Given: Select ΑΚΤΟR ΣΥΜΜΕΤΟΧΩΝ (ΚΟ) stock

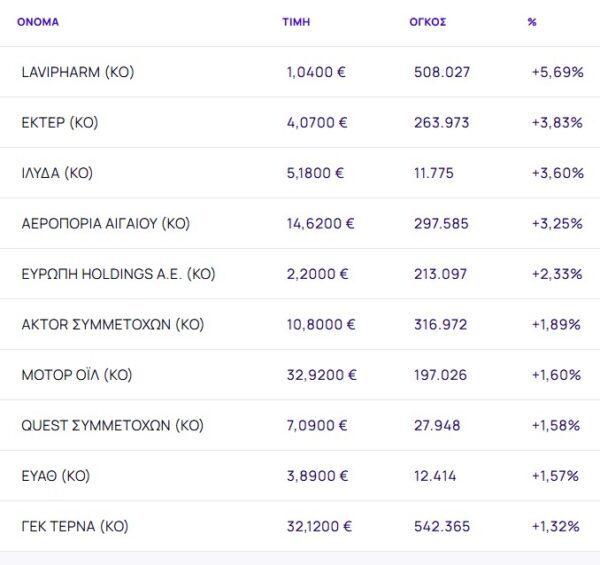Looking at the screenshot, I should 112,325.
